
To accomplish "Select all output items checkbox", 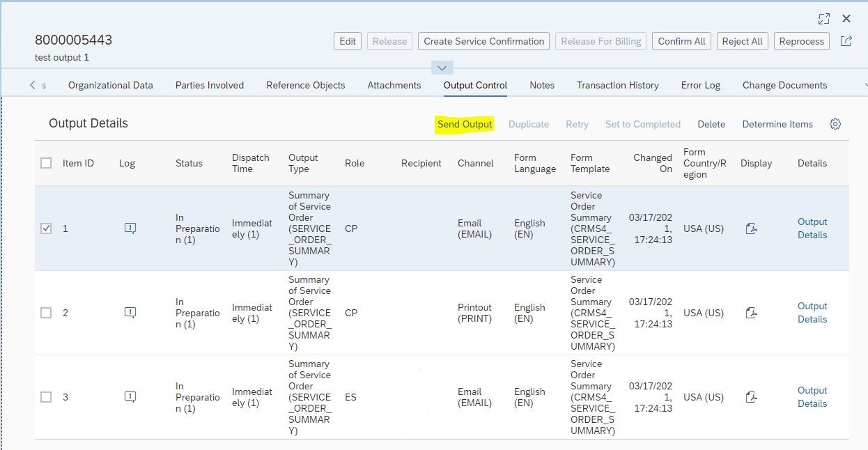I will [46, 163].
